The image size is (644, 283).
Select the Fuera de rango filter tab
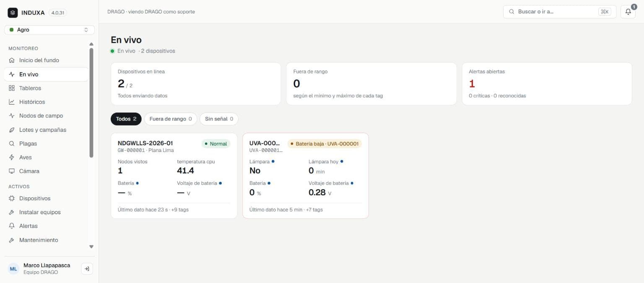[171, 119]
